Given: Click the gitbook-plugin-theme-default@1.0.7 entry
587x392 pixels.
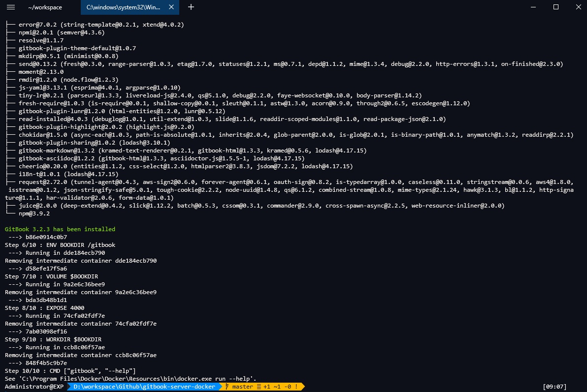Looking at the screenshot, I should [77, 48].
